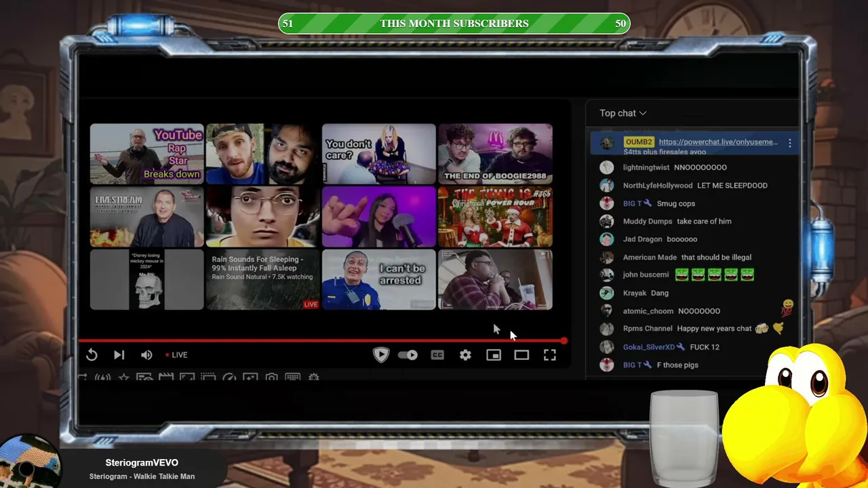This screenshot has height=488, width=868.
Task: Switch to miniplayer mode
Action: point(494,354)
